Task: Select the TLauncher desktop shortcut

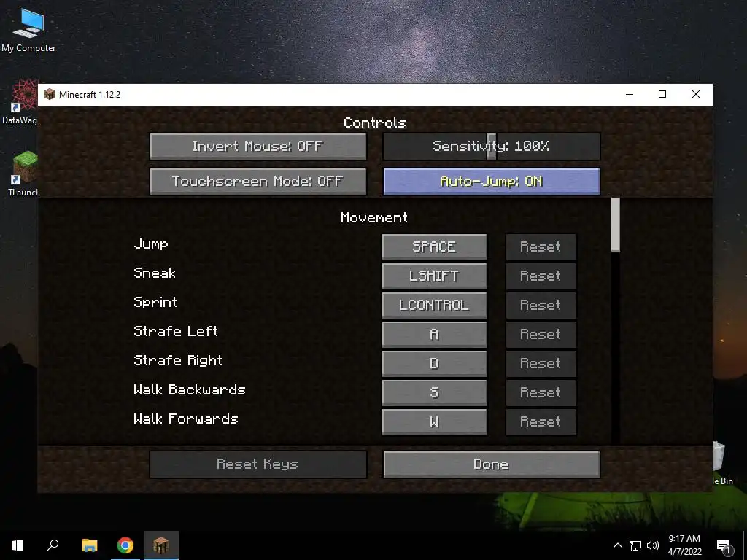Action: coord(23,174)
